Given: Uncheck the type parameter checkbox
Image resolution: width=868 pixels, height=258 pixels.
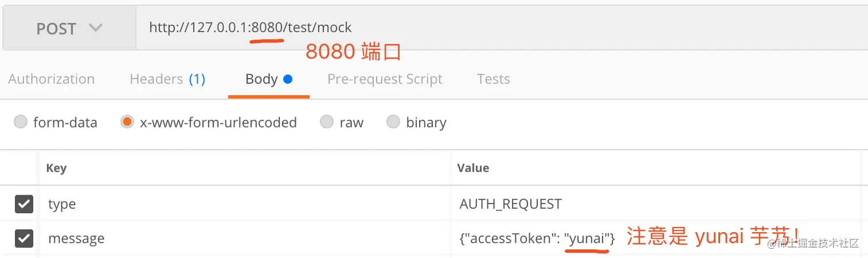Looking at the screenshot, I should (x=24, y=204).
